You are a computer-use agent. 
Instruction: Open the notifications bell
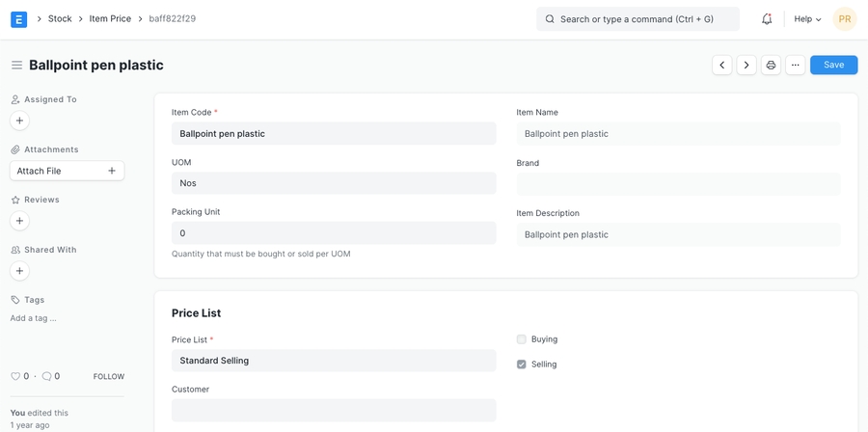click(767, 19)
